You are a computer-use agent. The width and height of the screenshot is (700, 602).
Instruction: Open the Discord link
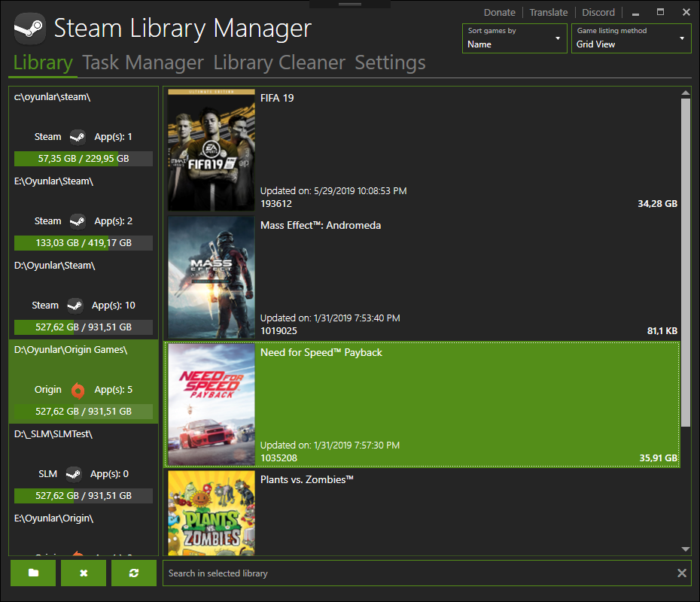tap(598, 13)
